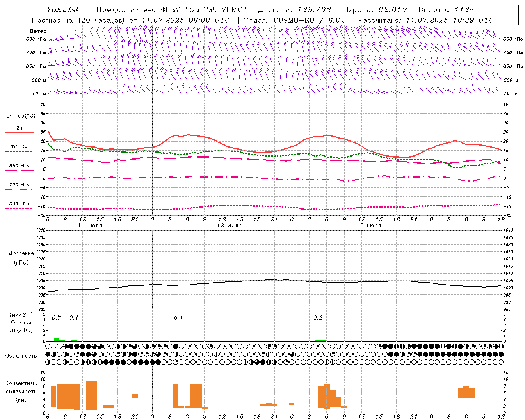
Task: Click the forecast start time "11.07.2025 06:00 UTC"
Action: click(185, 20)
